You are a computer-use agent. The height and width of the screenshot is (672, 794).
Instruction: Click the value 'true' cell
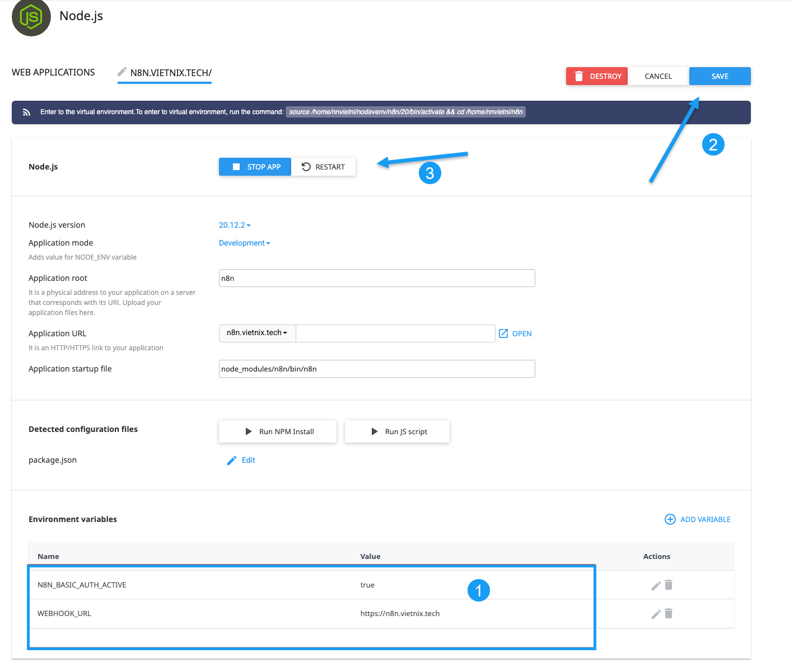[367, 585]
